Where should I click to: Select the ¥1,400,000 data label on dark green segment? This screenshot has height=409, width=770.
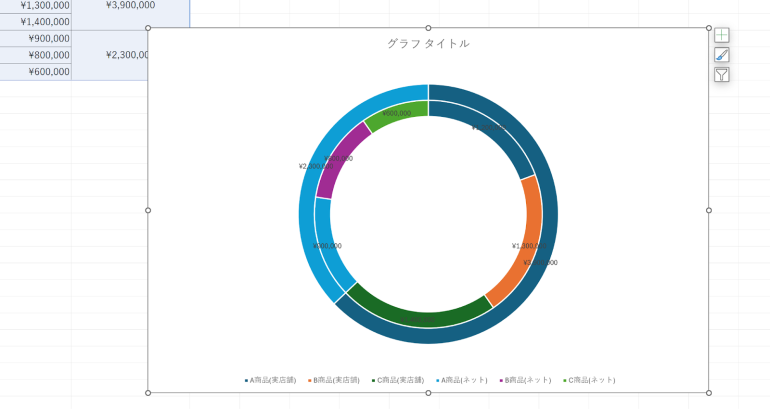coord(418,320)
